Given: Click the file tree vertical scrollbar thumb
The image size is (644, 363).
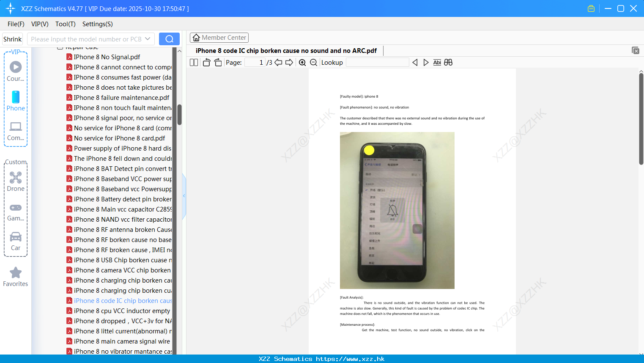Looking at the screenshot, I should click(179, 115).
